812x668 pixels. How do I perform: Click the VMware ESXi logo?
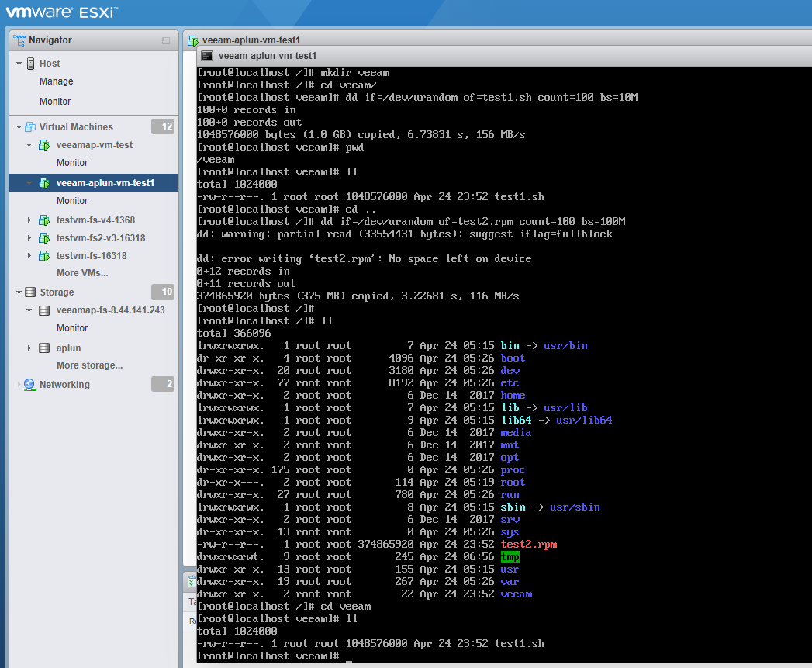click(62, 12)
